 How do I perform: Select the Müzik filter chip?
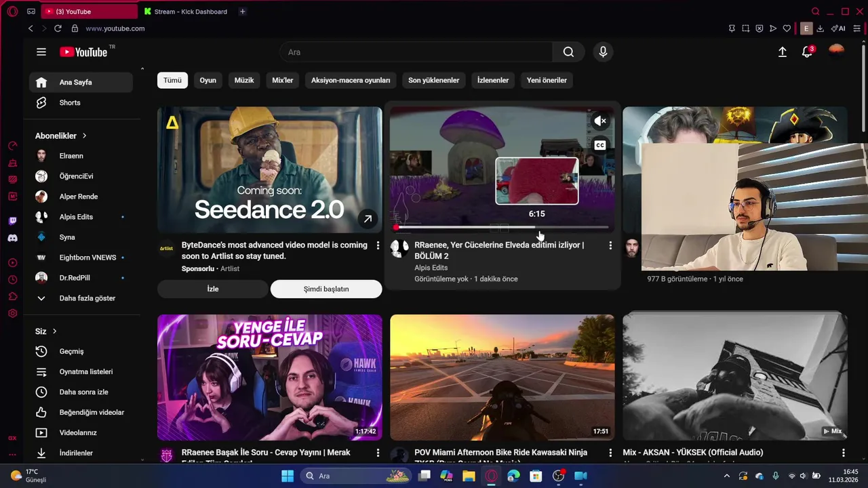click(x=244, y=80)
